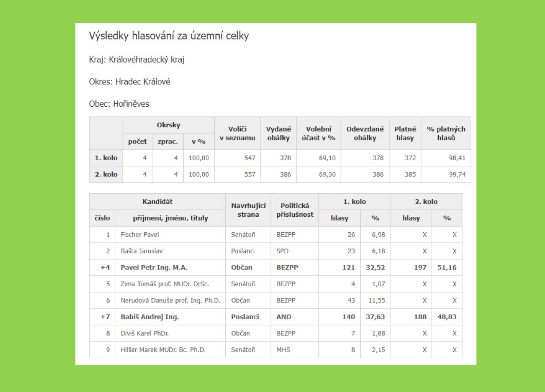Click Babiš's first-round votes '140'

[349, 317]
